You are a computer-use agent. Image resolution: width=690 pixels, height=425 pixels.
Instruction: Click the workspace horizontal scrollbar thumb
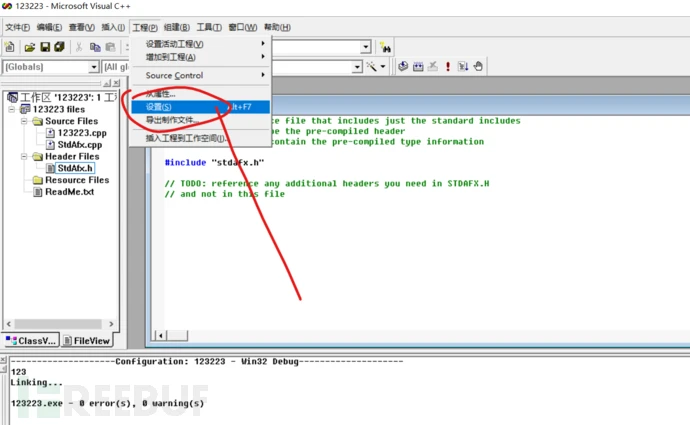click(58, 324)
